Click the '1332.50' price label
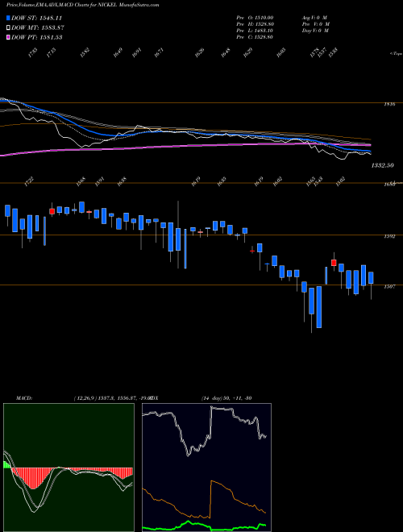The width and height of the screenshot is (403, 532). pyautogui.click(x=382, y=165)
